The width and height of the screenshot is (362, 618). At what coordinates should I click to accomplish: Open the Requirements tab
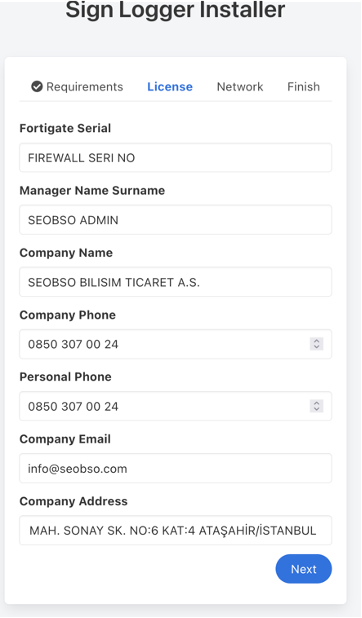pos(77,87)
